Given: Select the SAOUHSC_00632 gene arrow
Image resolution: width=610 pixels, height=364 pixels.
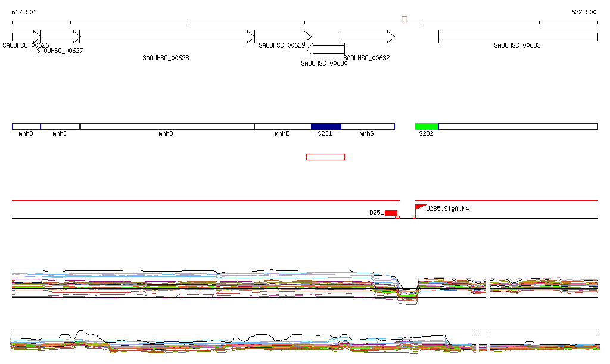Looking at the screenshot, I should [367, 37].
